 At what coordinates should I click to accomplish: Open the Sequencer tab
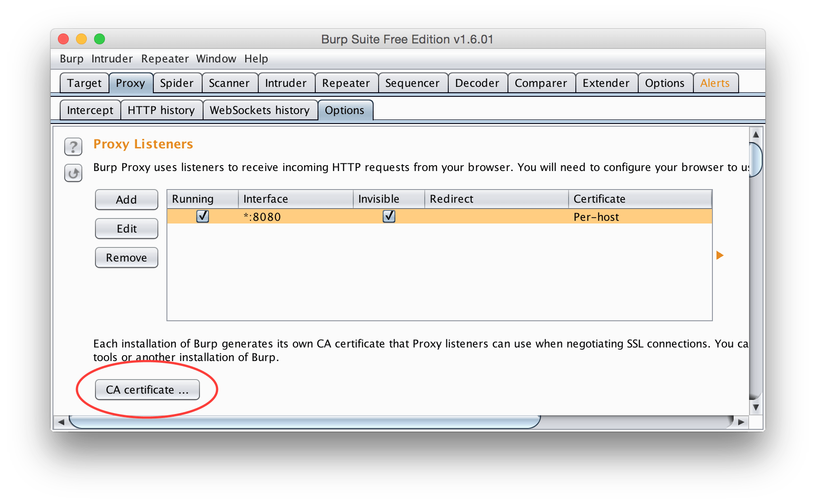[413, 83]
